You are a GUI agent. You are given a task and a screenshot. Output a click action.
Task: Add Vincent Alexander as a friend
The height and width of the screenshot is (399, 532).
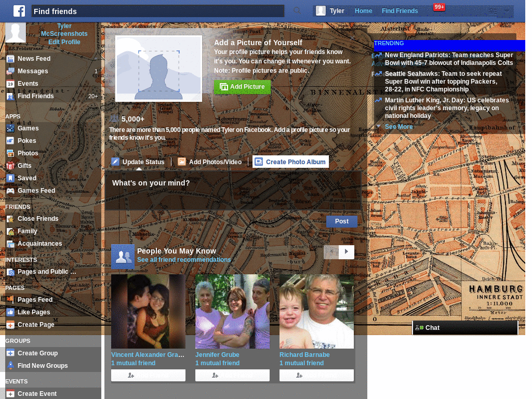coord(148,375)
